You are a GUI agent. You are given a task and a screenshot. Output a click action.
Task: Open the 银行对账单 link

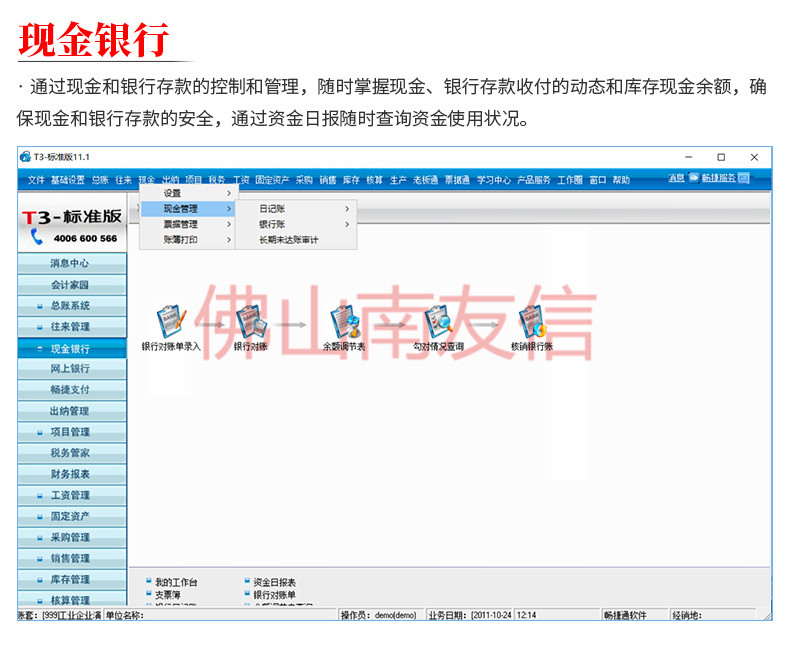(x=275, y=595)
